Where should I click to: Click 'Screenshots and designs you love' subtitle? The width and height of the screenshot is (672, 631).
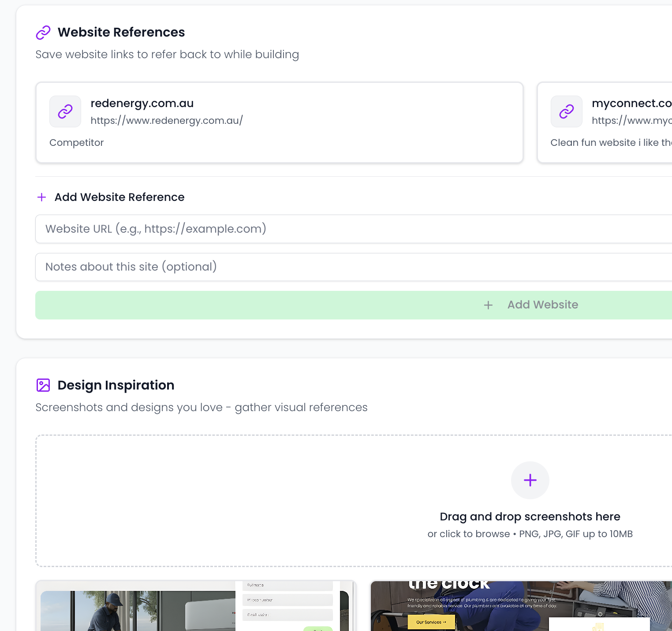point(202,407)
